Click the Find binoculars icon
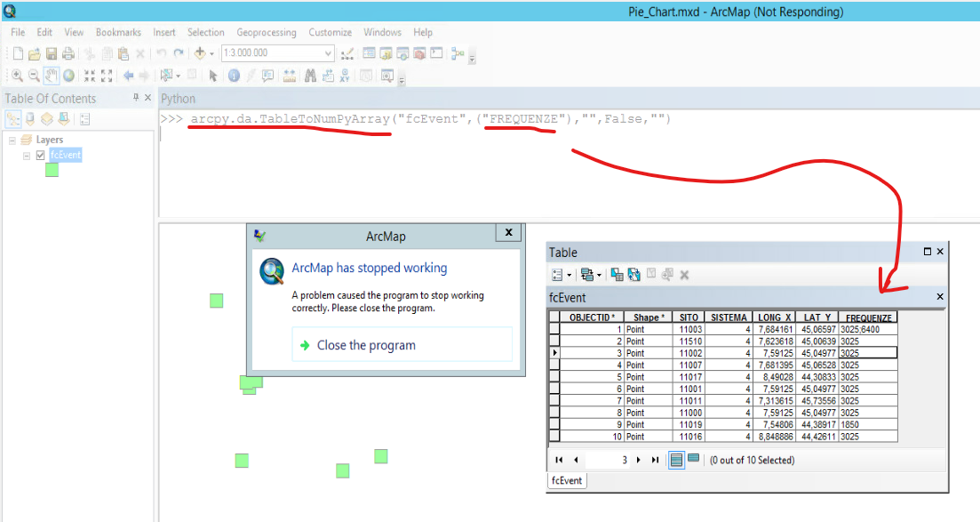The image size is (980, 522). pos(311,76)
